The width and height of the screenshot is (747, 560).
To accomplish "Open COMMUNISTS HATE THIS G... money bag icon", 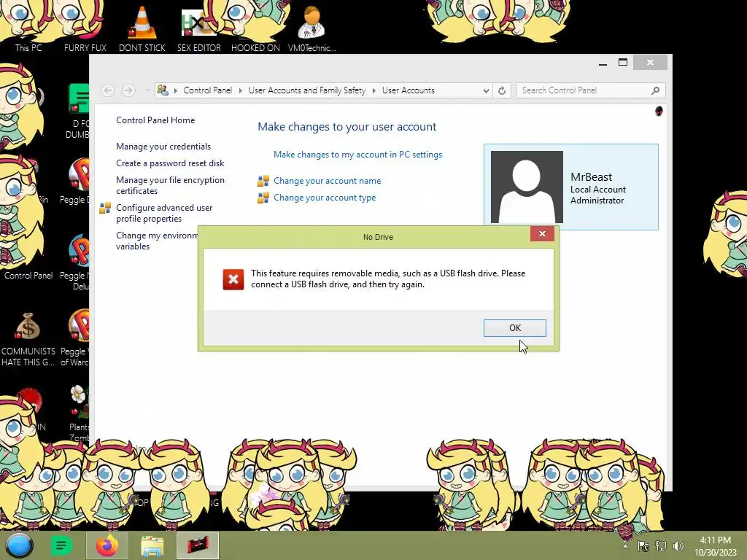I will pyautogui.click(x=28, y=339).
